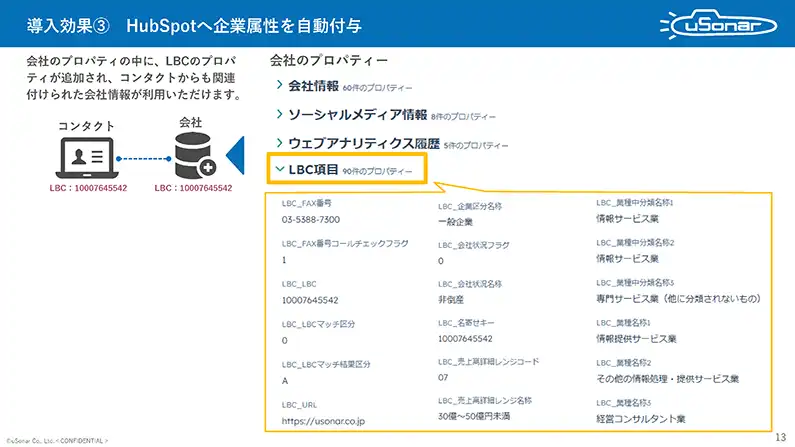Collapse the LBC項目 section chevron
Viewport: 795px width, 447px height.
(279, 169)
